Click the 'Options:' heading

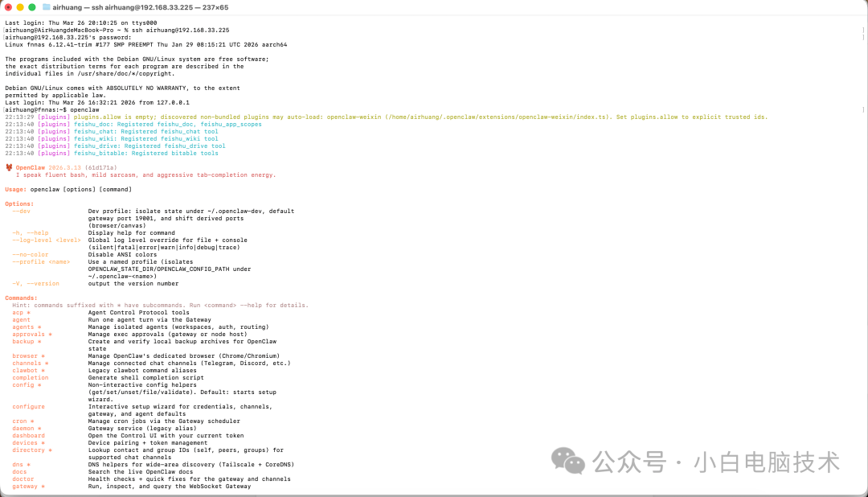point(19,204)
